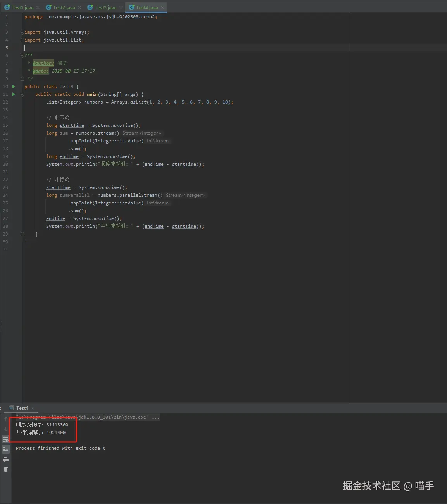Click the Stream<Integer> hint on line 24

coord(185,195)
